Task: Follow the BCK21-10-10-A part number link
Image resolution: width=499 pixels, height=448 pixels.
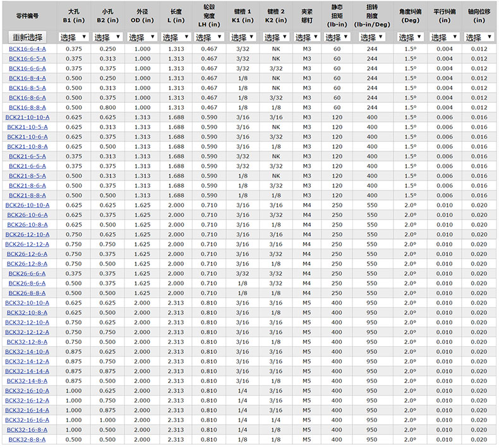Action: click(27, 117)
